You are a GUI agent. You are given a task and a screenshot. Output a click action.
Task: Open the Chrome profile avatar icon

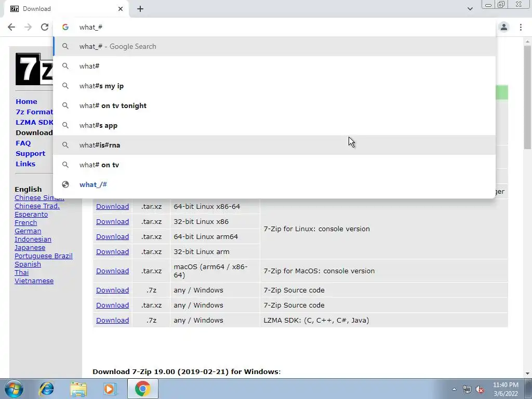click(x=504, y=27)
